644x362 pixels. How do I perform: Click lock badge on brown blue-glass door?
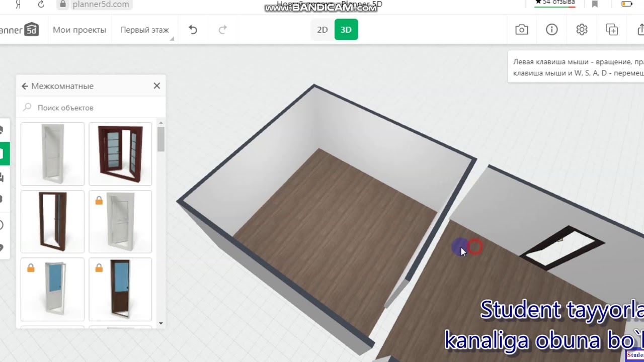click(x=99, y=268)
